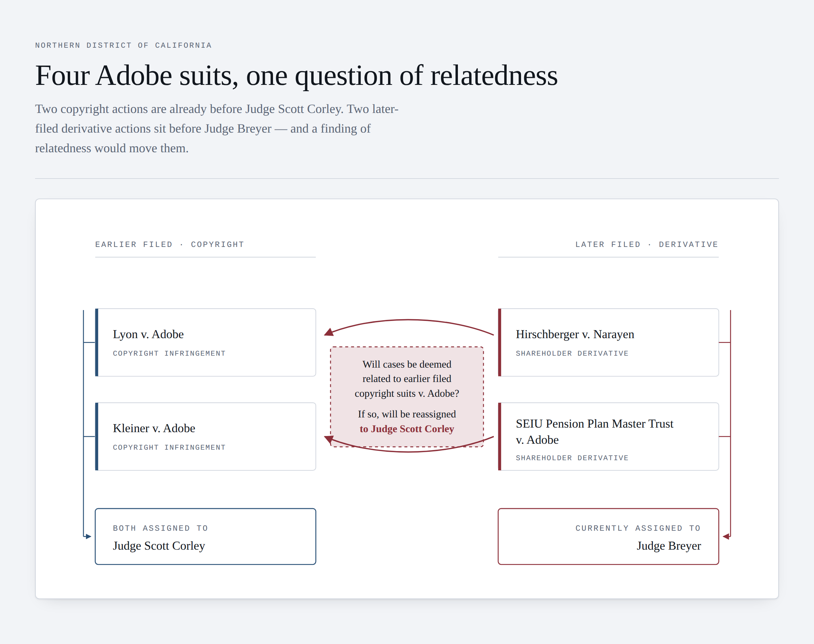Click the 'Four Adobe suits' headline

(x=296, y=75)
